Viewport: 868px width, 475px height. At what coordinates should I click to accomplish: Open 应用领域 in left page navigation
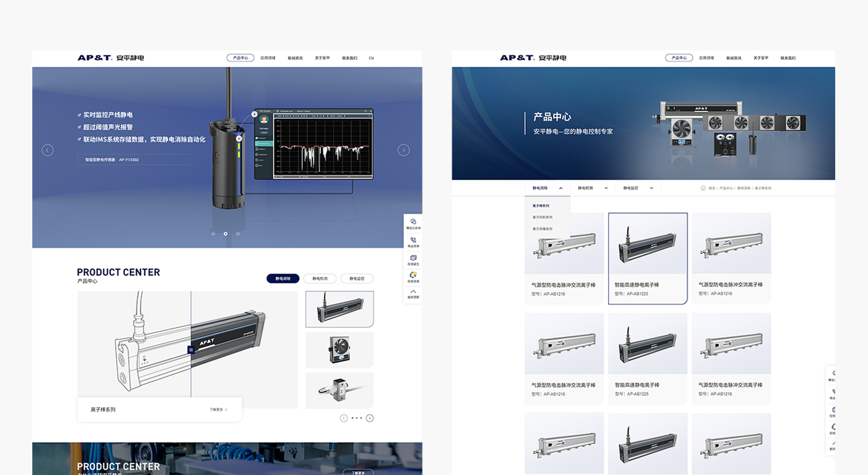268,58
